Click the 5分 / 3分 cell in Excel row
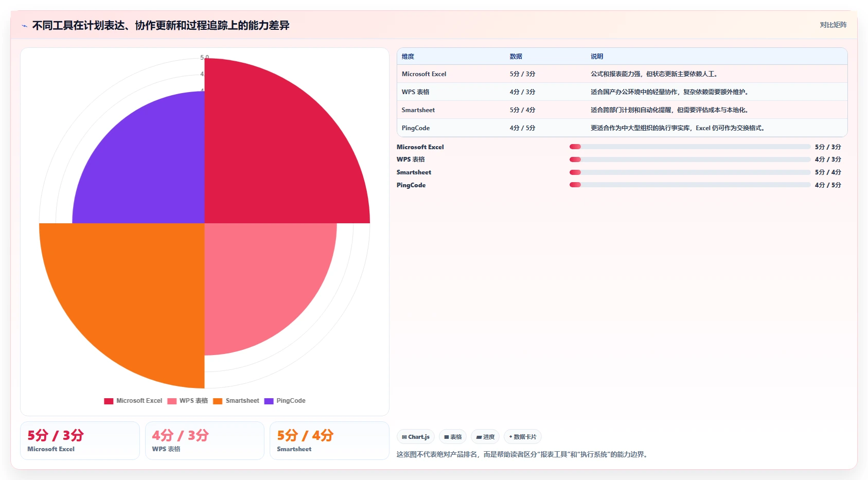Screen dimensions: 868x480 coord(523,74)
